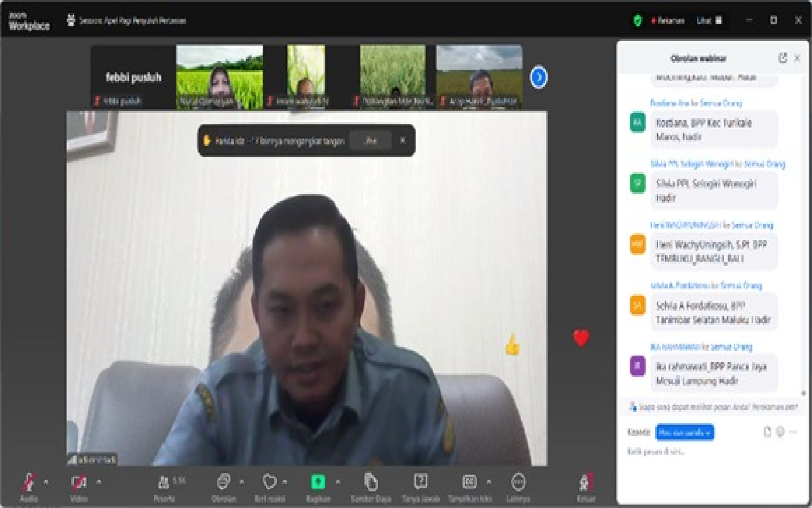Open the Beri reaksi heart icon
The width and height of the screenshot is (812, 508).
click(270, 482)
